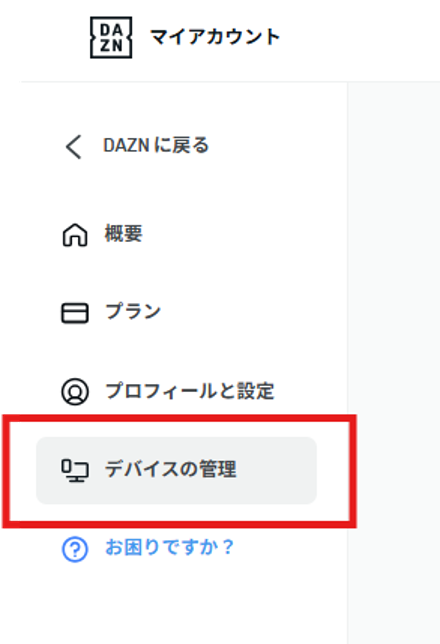Open the プラン plan section

[x=133, y=312]
